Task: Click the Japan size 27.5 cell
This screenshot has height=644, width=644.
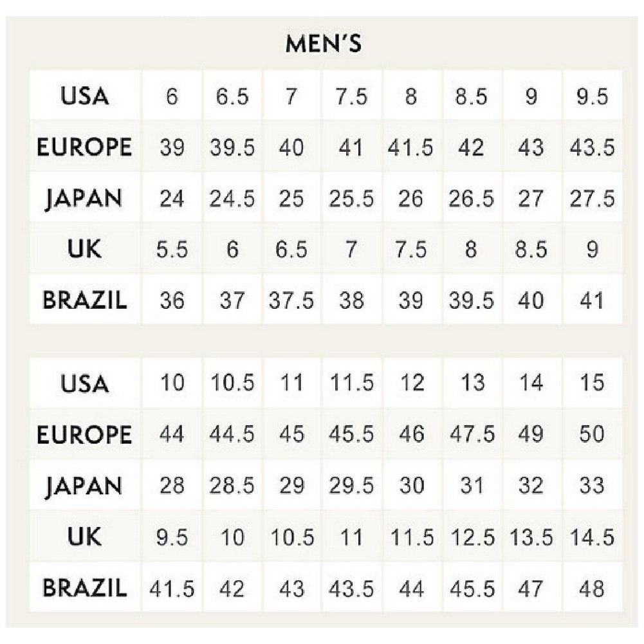Action: (x=592, y=198)
